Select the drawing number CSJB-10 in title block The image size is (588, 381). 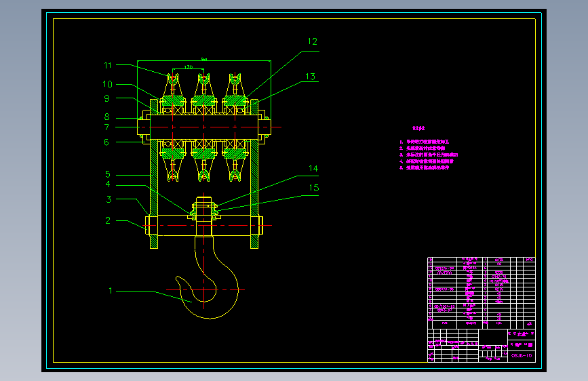click(x=522, y=355)
